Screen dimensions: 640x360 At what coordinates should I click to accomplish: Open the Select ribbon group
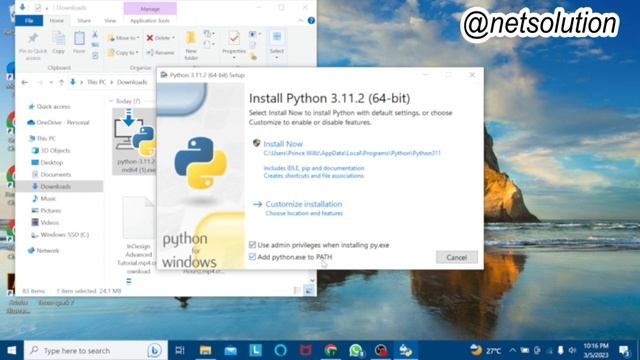[x=277, y=45]
